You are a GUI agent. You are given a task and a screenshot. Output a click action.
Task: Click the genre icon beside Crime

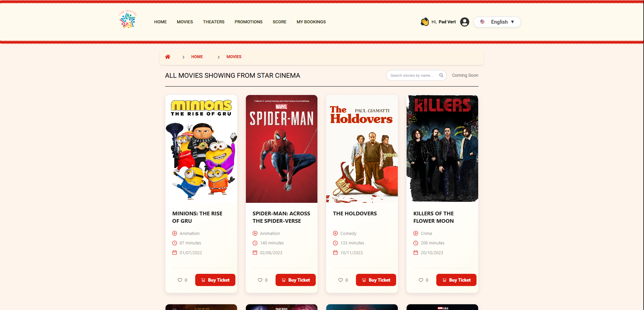(x=416, y=233)
